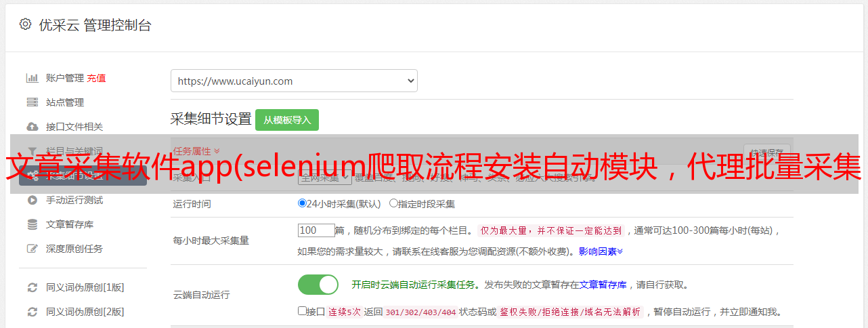
Task: Expand 影响因素 details link
Action: point(601,251)
